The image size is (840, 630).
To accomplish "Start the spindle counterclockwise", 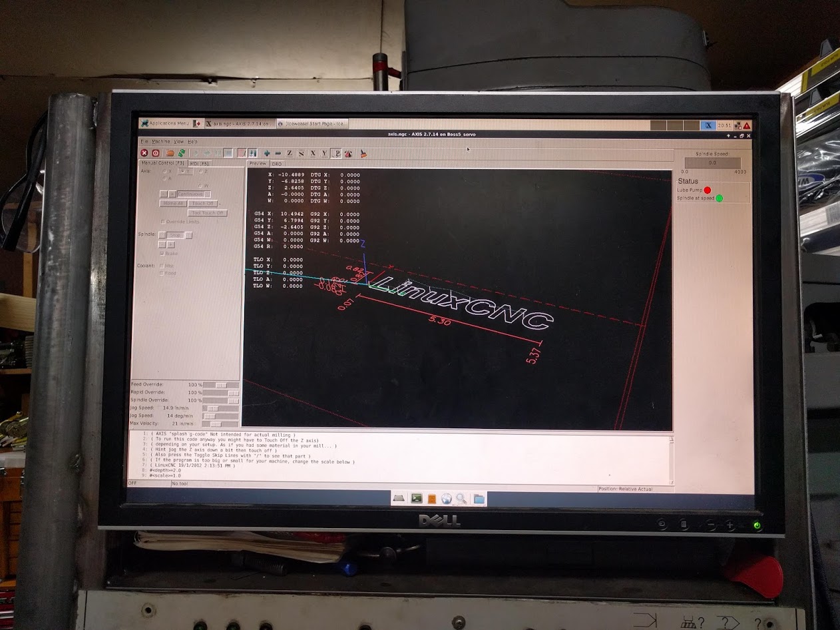I will point(162,235).
